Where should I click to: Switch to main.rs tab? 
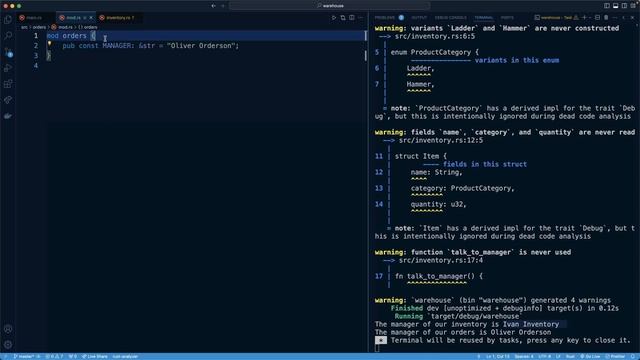pos(33,18)
